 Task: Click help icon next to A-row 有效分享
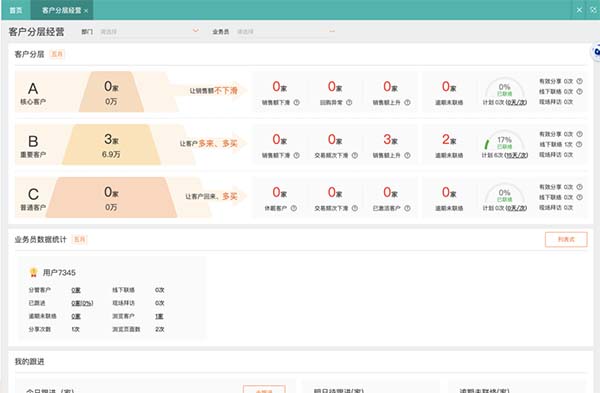click(579, 81)
